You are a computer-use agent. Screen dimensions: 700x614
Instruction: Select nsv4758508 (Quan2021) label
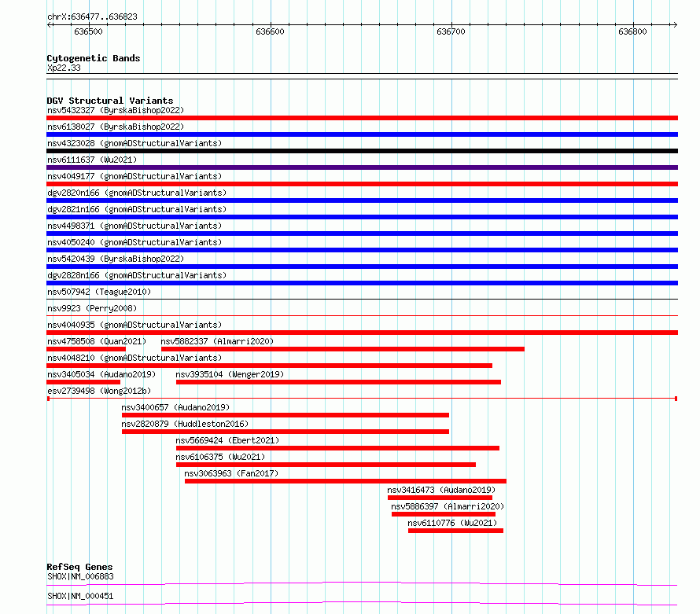tap(97, 341)
